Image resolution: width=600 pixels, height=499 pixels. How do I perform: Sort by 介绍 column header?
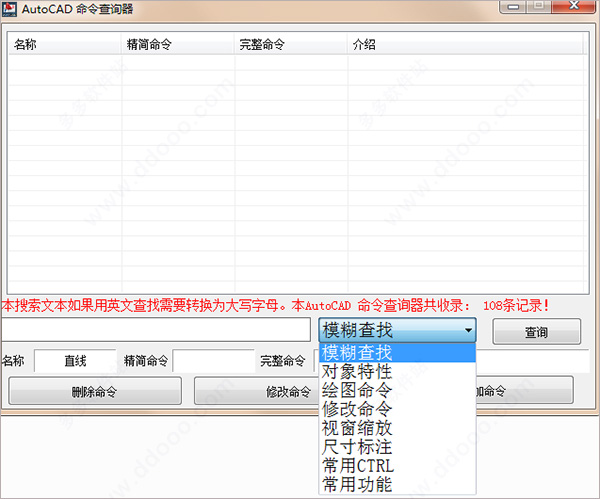coord(465,44)
